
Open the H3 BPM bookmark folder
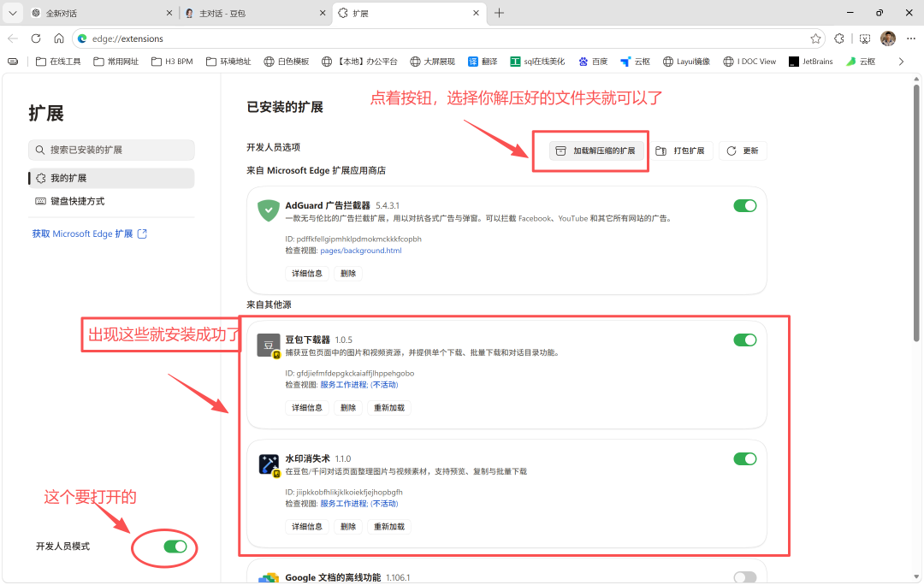(x=172, y=62)
